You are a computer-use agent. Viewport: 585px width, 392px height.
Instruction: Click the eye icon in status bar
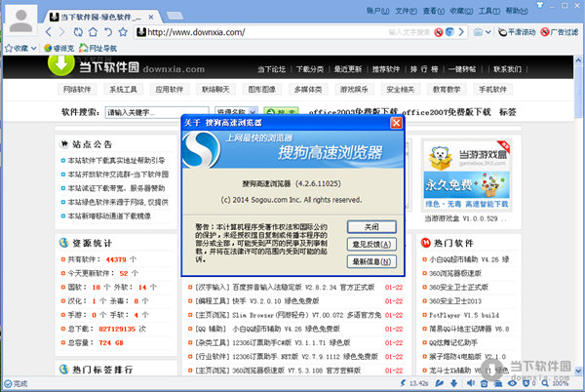pyautogui.click(x=512, y=383)
